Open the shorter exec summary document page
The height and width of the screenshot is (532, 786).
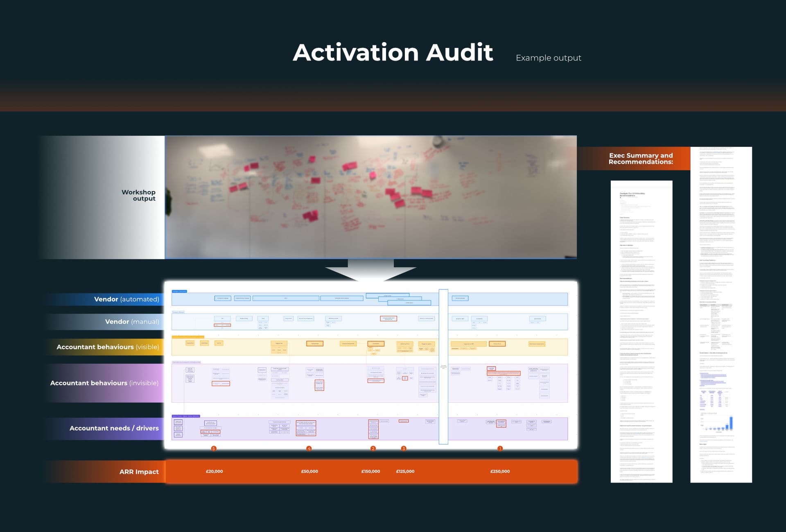click(x=641, y=331)
